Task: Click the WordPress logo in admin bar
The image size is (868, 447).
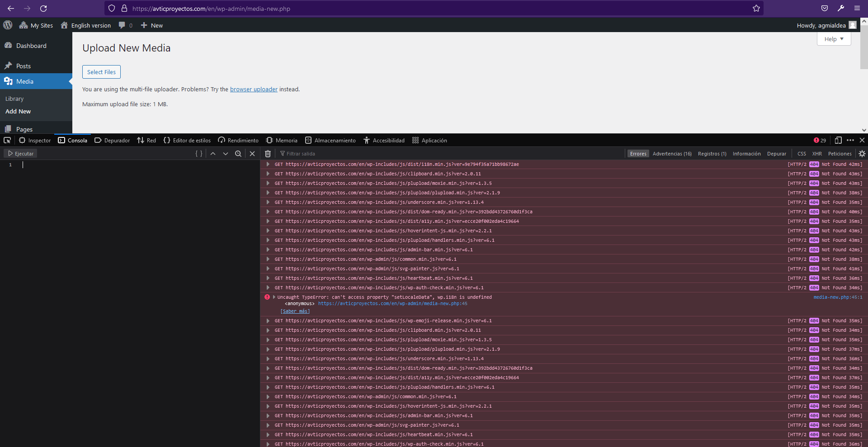Action: click(8, 25)
